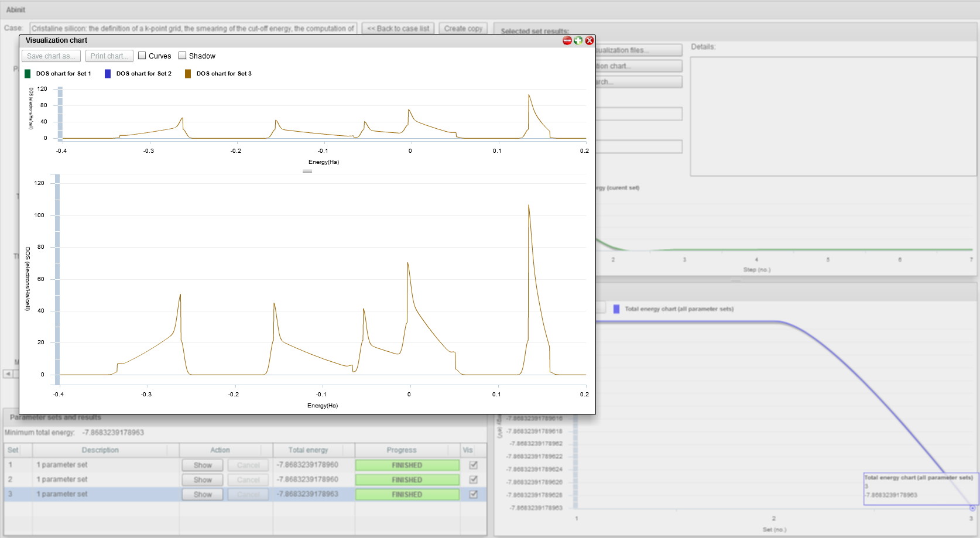Click the main chart's vertical range bar
The image size is (980, 538).
coord(57,279)
